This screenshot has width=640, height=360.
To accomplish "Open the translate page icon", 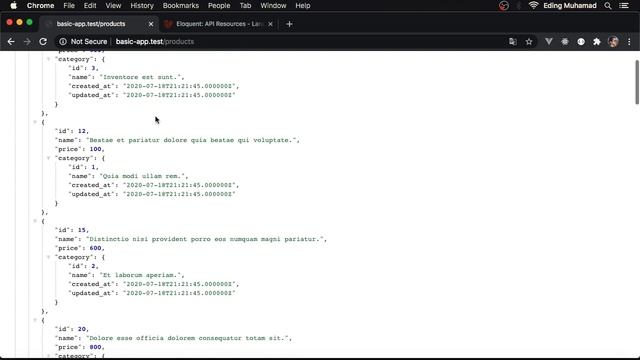I will (513, 42).
